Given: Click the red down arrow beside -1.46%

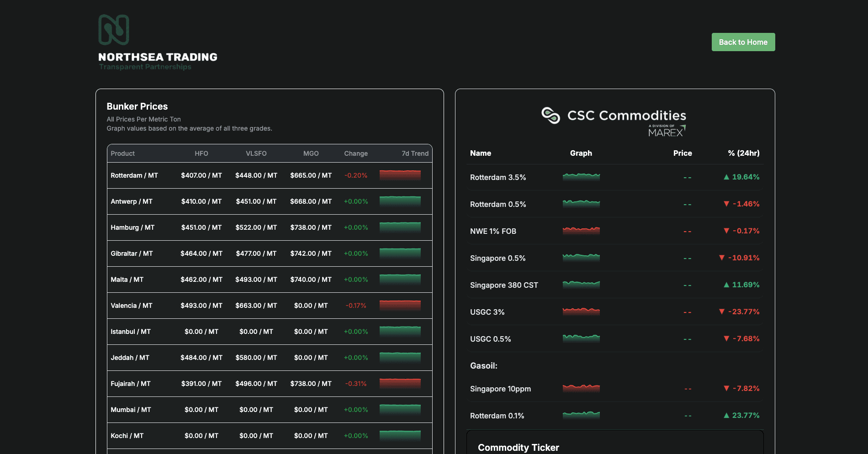Looking at the screenshot, I should click(x=726, y=204).
